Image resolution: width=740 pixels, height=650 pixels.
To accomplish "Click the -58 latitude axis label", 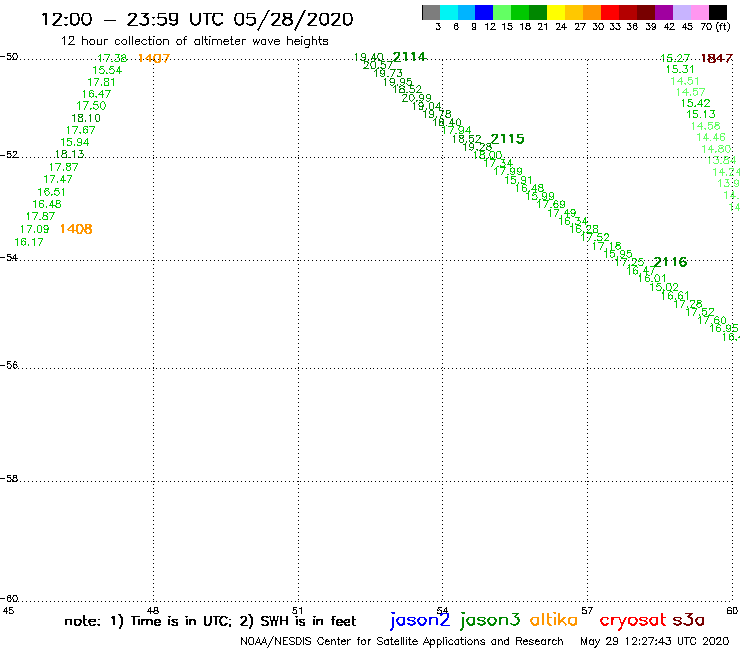I will [9, 479].
